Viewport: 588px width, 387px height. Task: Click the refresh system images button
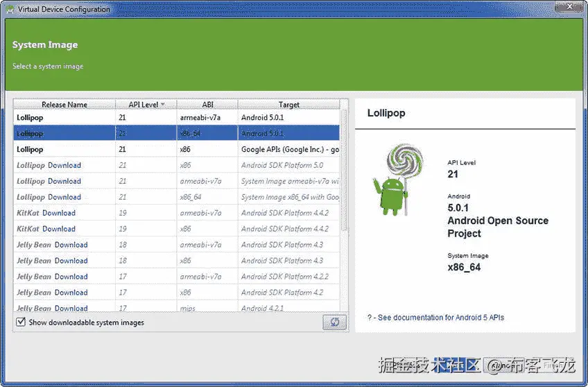[334, 322]
